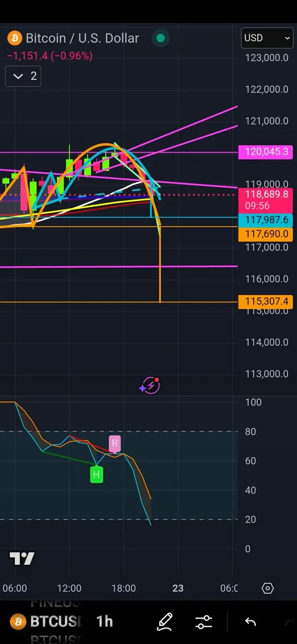The width and height of the screenshot is (297, 644).
Task: Tap the green market status dot
Action: tap(160, 39)
